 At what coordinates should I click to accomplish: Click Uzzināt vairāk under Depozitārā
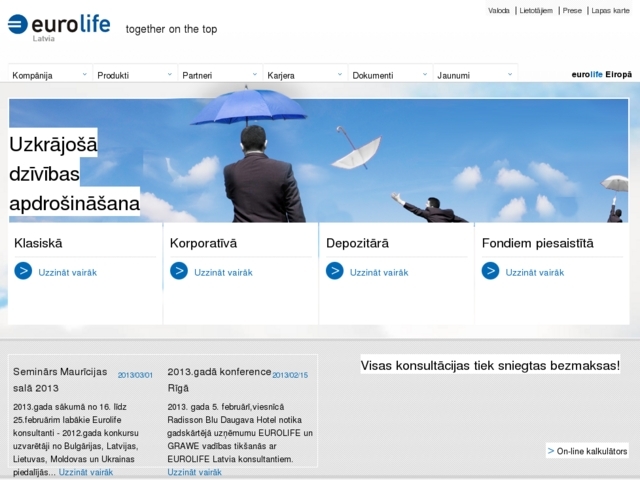click(x=379, y=272)
